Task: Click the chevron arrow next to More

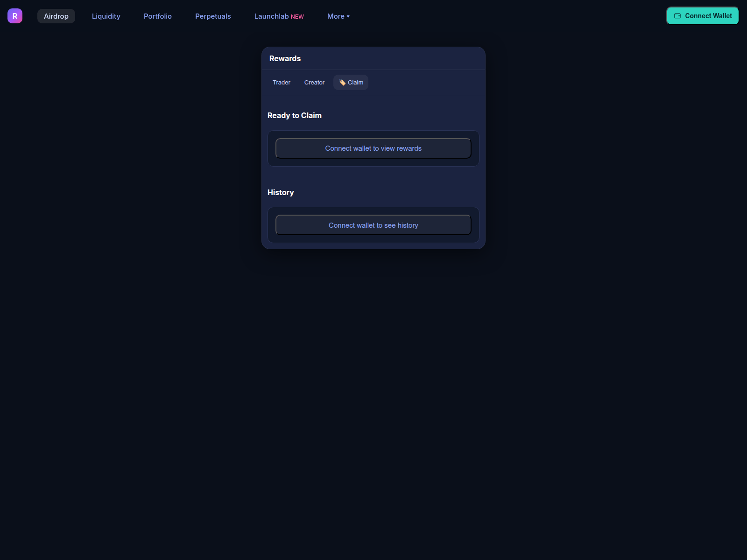Action: (347, 17)
